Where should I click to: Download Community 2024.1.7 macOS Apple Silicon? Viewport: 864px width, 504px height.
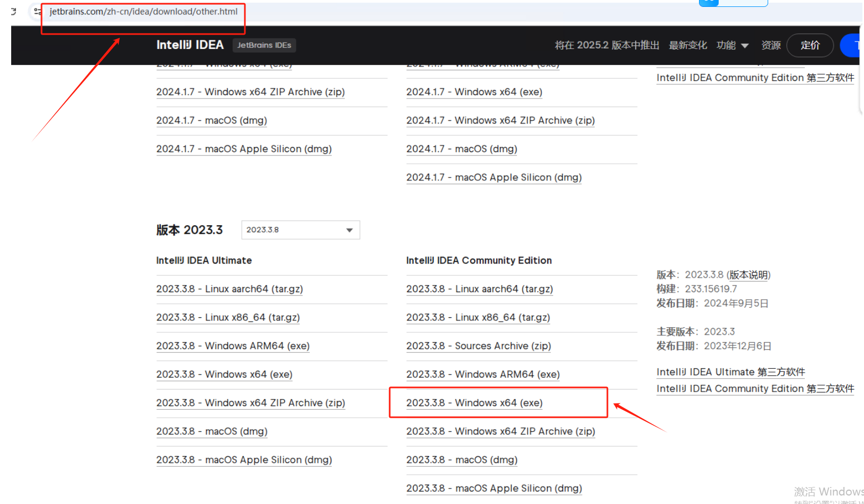[x=494, y=177]
